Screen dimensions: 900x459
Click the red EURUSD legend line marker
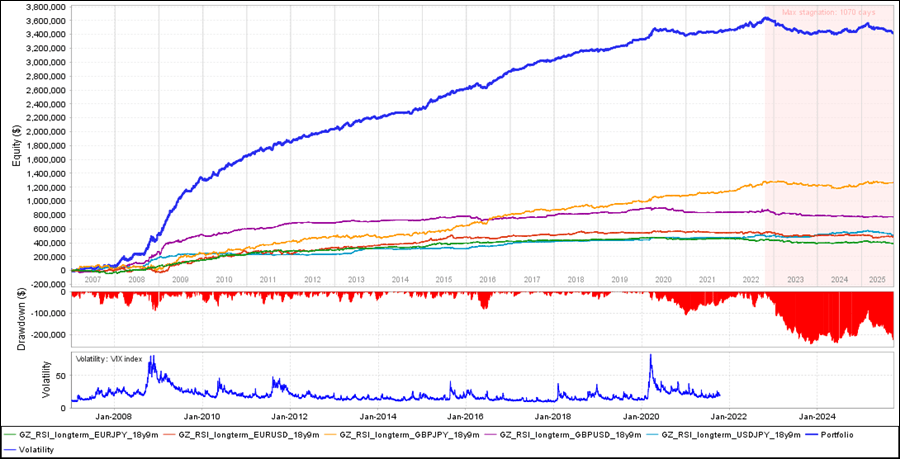click(x=172, y=435)
